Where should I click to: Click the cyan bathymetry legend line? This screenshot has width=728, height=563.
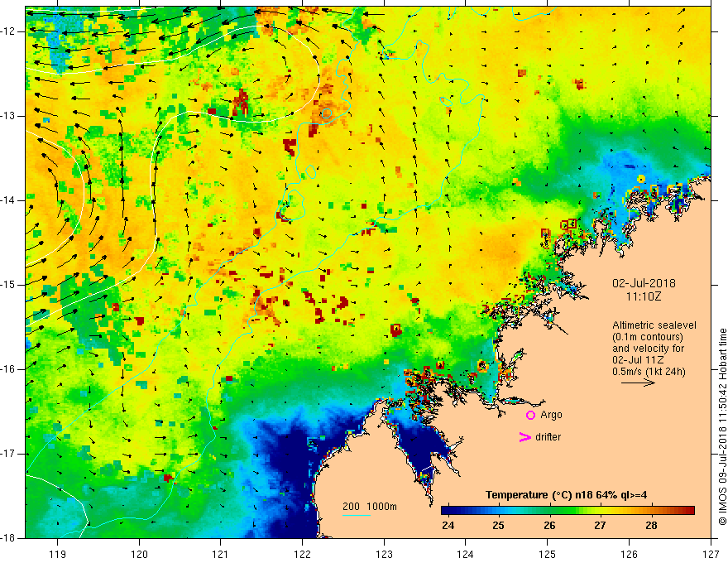point(357,515)
